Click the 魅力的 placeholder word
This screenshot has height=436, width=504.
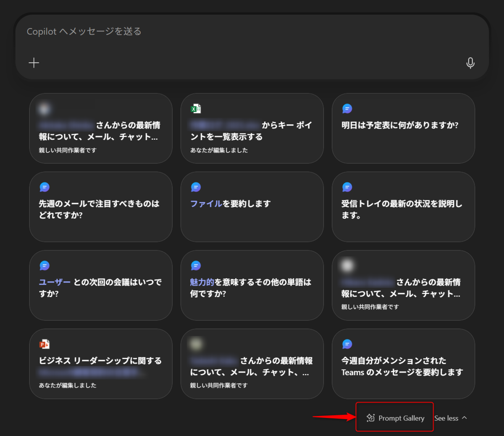202,282
